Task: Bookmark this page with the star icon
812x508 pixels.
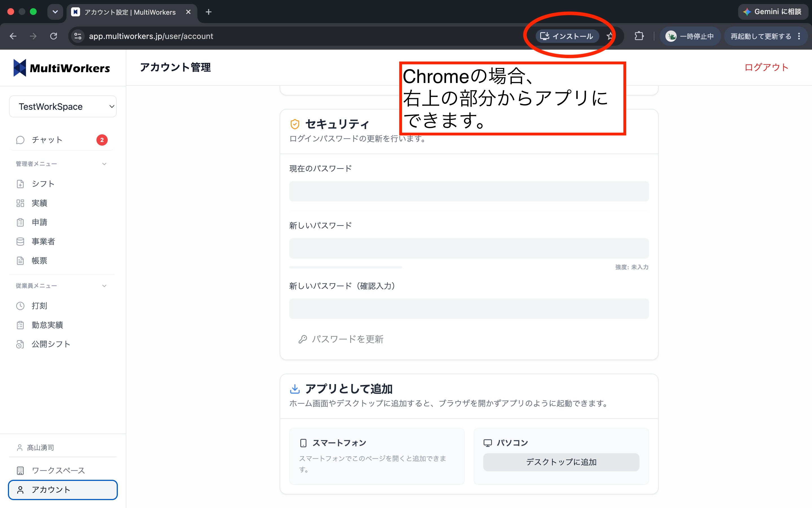Action: coord(610,36)
